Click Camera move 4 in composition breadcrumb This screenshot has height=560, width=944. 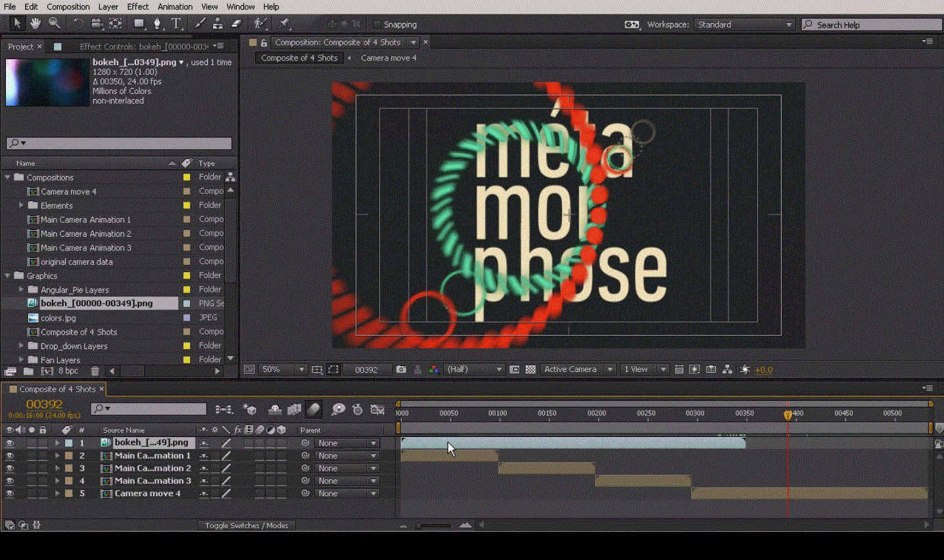coord(389,58)
